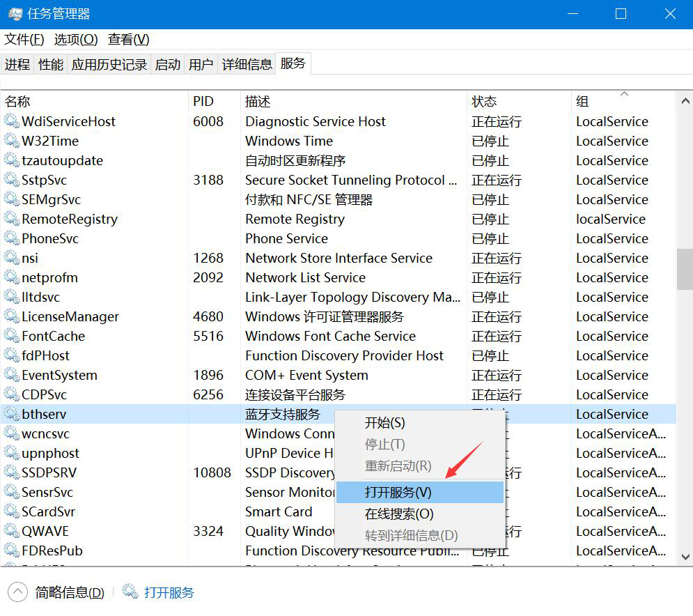Click the service icon beside SSDPSRV
Viewport: 693px width, 616px height.
[12, 472]
